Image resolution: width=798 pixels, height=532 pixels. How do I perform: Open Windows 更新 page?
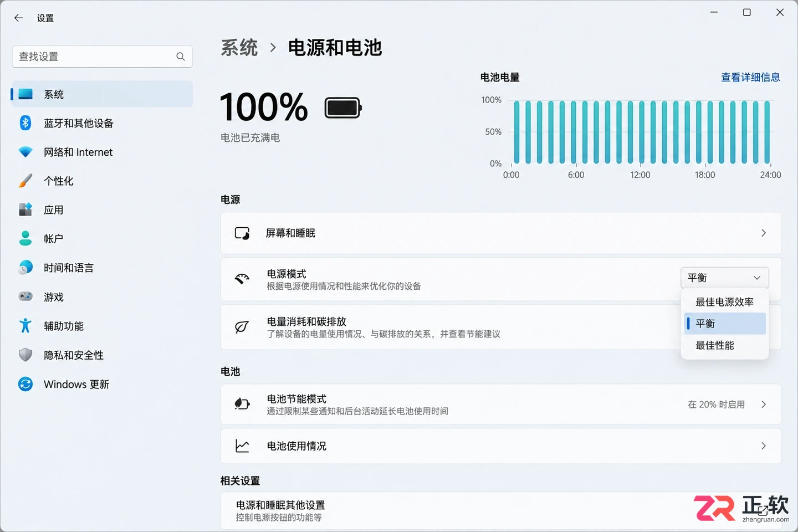pyautogui.click(x=102, y=384)
